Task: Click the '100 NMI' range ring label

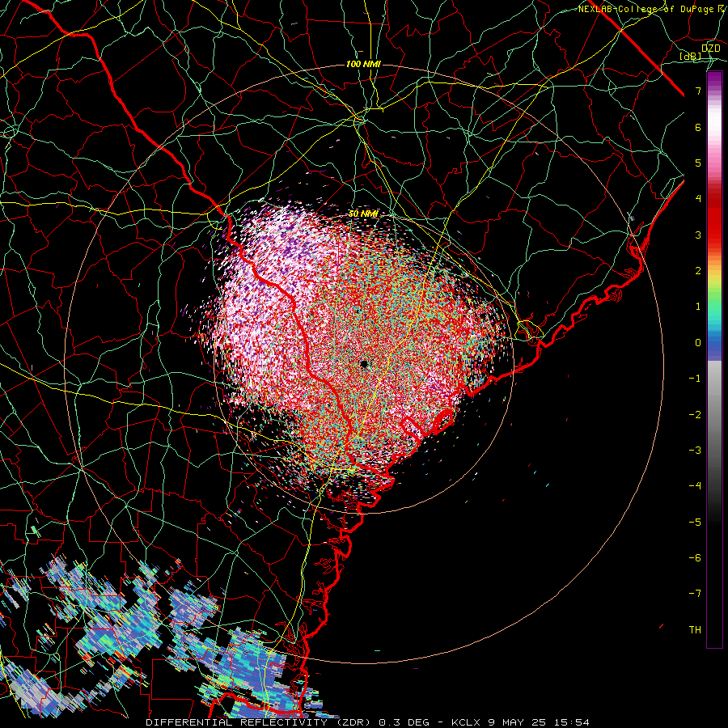Action: (363, 64)
